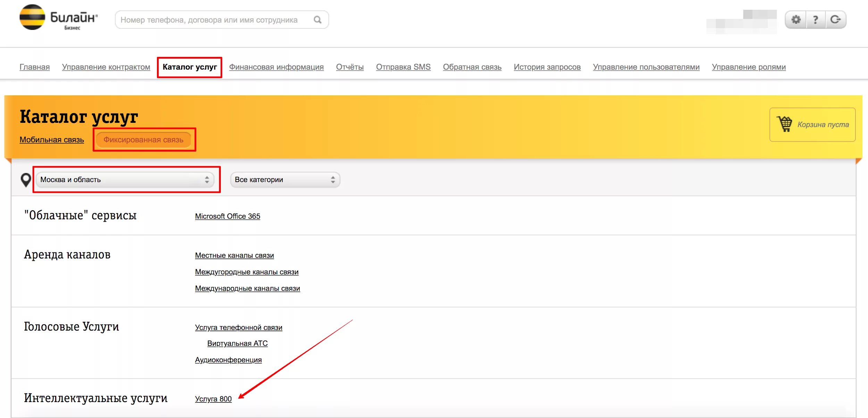
Task: Open Виртуальная АТС link
Action: [x=237, y=343]
